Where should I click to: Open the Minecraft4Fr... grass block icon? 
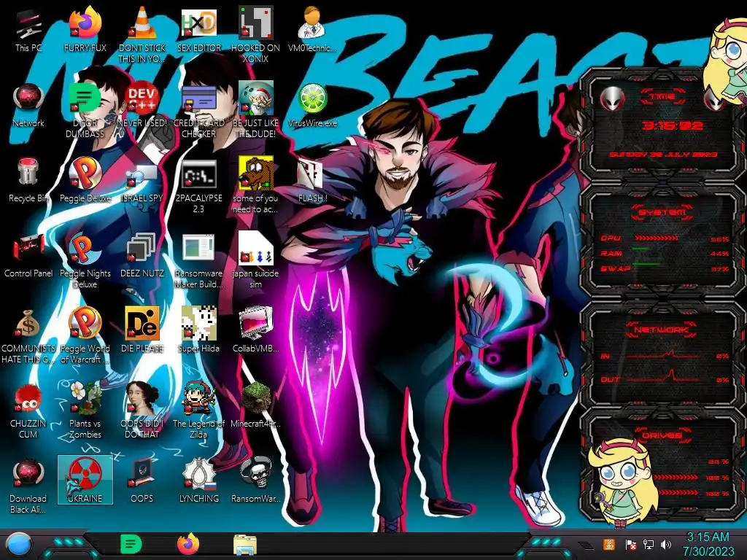[x=256, y=405]
